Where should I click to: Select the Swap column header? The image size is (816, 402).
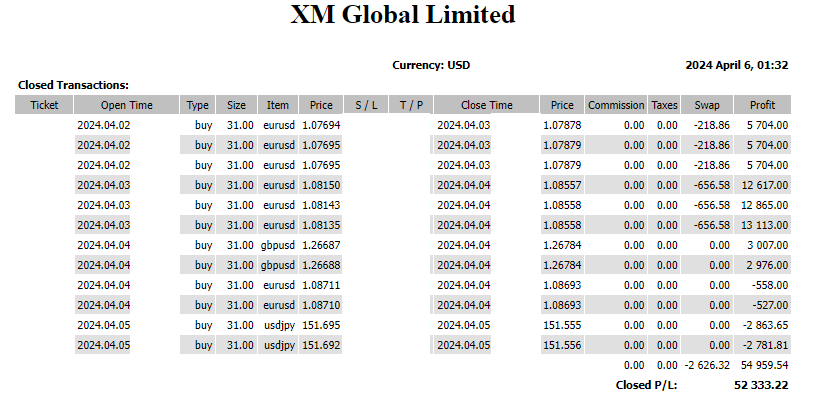click(x=707, y=105)
